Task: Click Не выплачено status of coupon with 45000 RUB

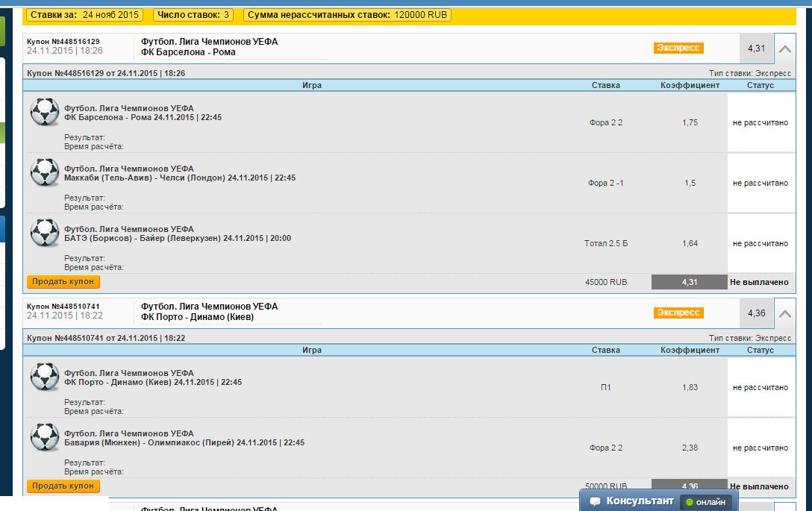Action: point(759,282)
